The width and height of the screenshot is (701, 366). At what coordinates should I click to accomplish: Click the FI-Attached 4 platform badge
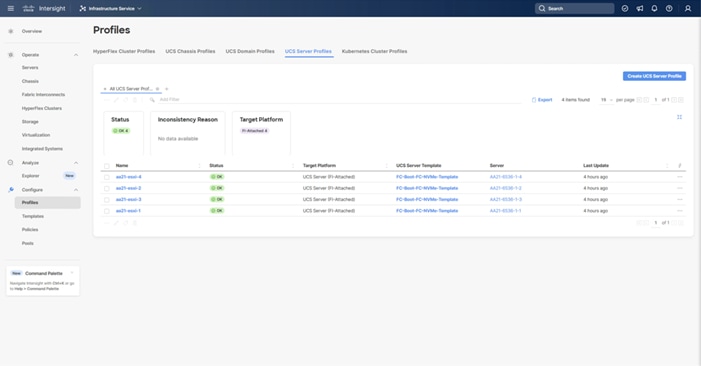[254, 131]
